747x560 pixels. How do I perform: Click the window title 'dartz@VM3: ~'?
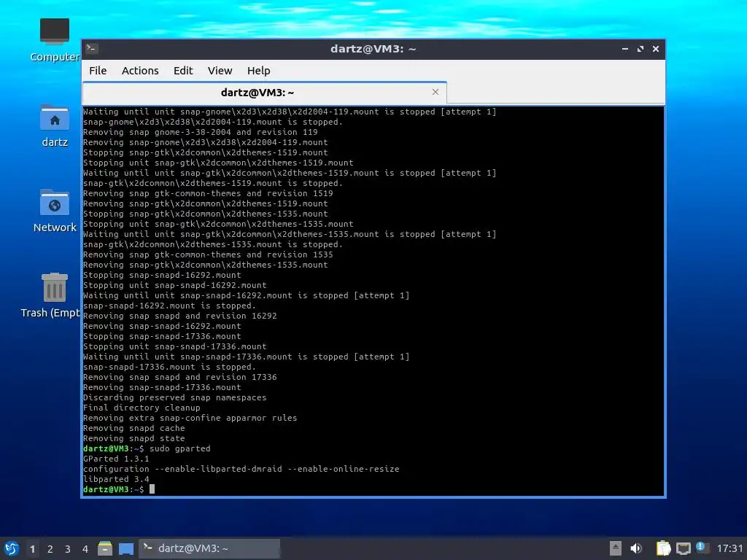[x=373, y=49]
